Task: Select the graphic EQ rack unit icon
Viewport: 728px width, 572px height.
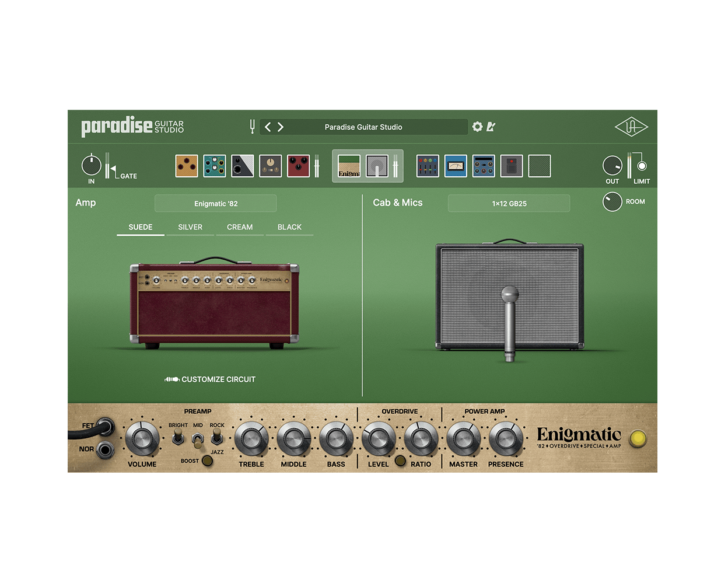Action: (428, 166)
